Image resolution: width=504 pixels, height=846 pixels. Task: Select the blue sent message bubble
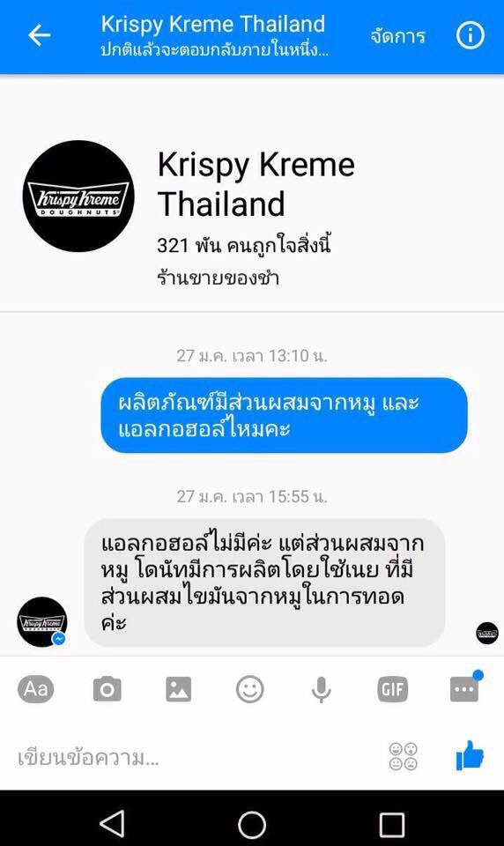pyautogui.click(x=284, y=415)
